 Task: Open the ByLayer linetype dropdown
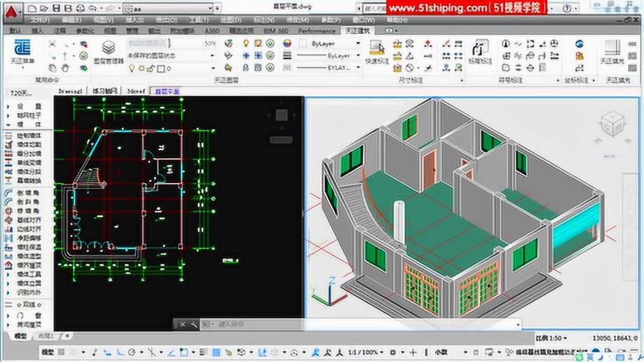pyautogui.click(x=357, y=56)
